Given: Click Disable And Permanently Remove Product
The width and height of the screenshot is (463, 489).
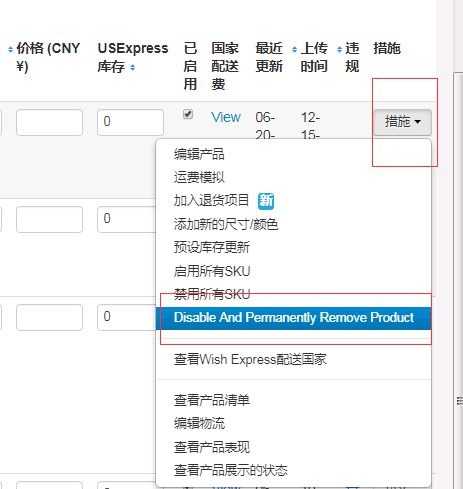Looking at the screenshot, I should tap(294, 318).
